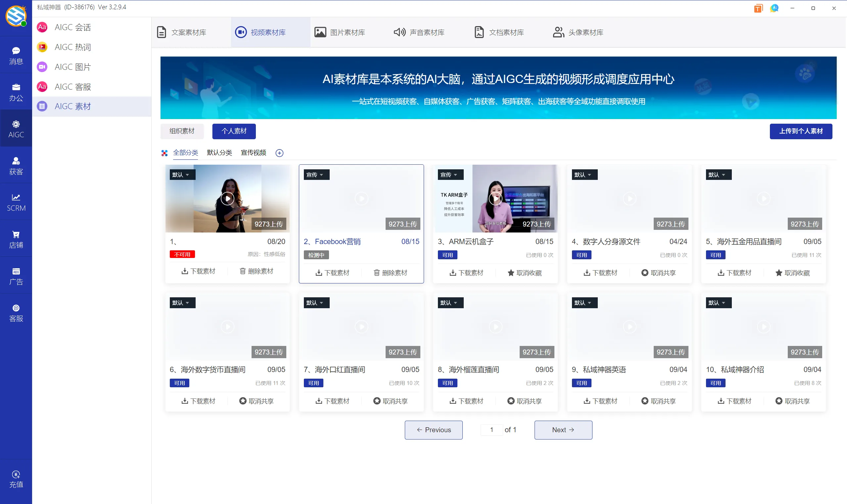This screenshot has width=847, height=504.
Task: Expand the 默认 dropdown on the 私域神器介绍 card
Action: [718, 302]
